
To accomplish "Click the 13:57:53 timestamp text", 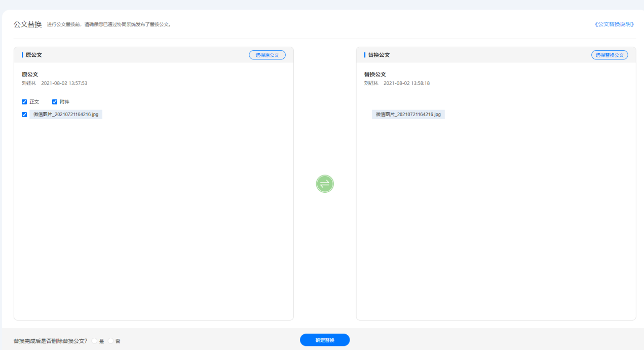I will (x=77, y=83).
